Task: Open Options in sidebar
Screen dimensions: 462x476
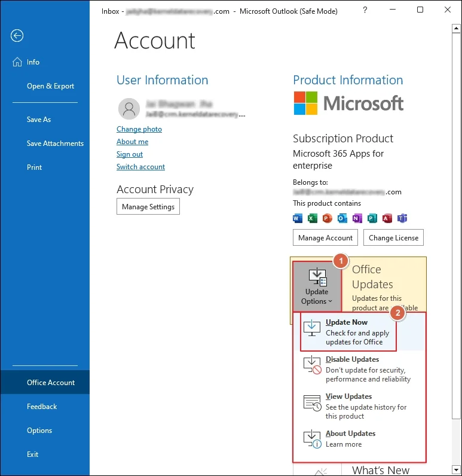Action: (x=45, y=430)
